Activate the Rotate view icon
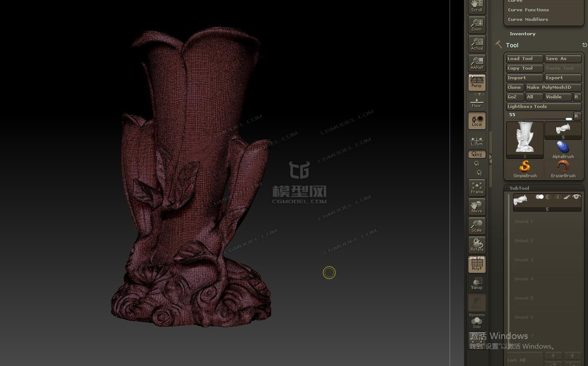 tap(477, 245)
